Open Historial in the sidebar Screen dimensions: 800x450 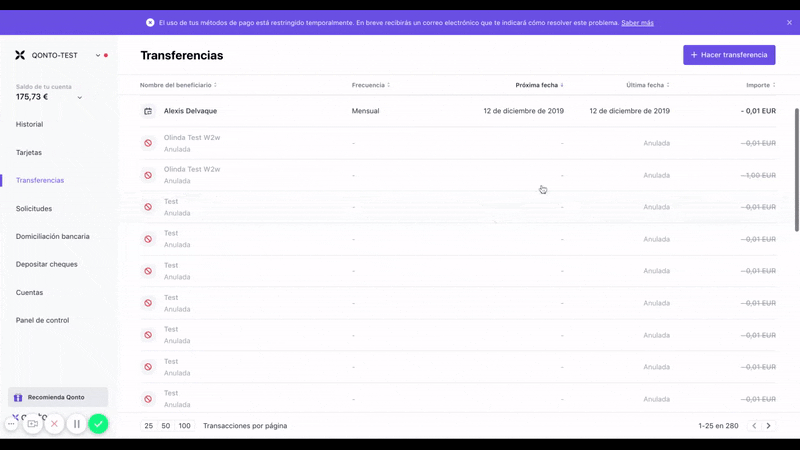(x=29, y=124)
